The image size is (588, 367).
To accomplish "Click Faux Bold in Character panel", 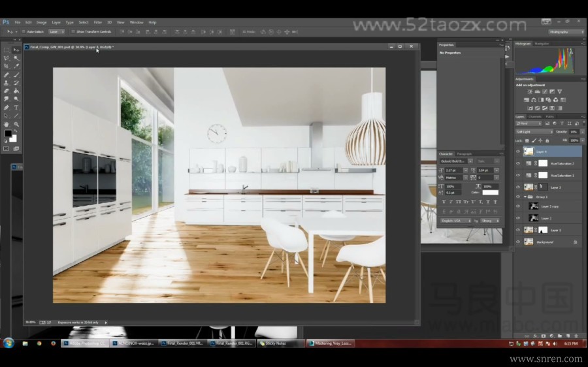I will click(x=444, y=202).
